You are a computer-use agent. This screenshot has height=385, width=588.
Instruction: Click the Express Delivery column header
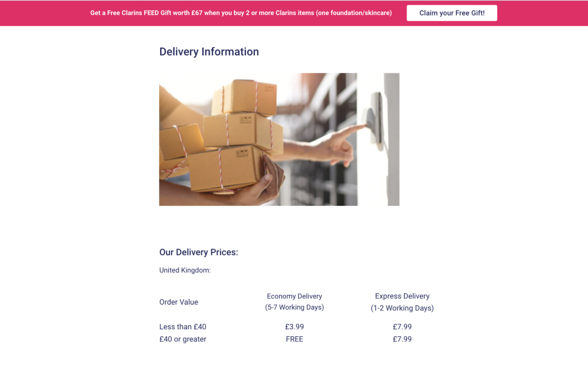pos(402,296)
